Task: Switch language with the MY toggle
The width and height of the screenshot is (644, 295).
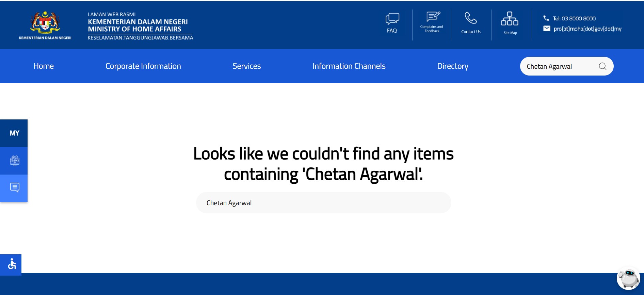Action: [14, 133]
